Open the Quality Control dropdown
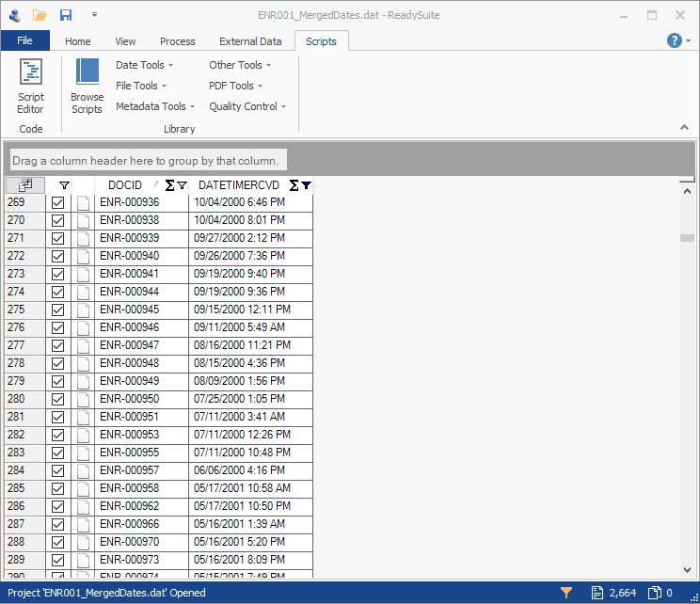This screenshot has height=604, width=700. (x=247, y=106)
